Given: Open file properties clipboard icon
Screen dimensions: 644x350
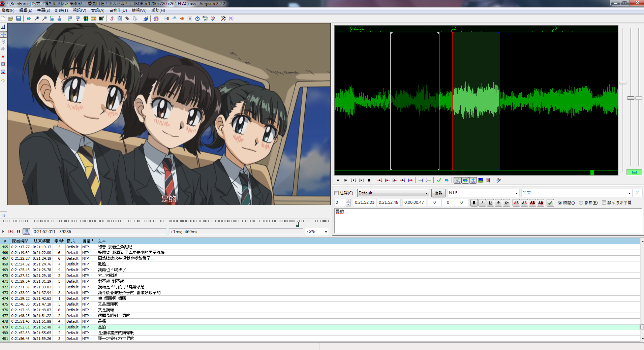Looking at the screenshot, I should (x=120, y=19).
